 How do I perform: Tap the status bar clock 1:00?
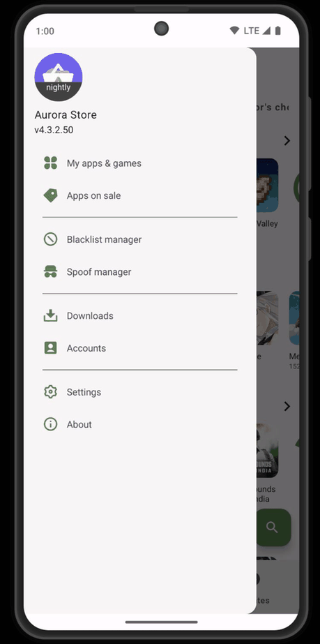point(45,31)
